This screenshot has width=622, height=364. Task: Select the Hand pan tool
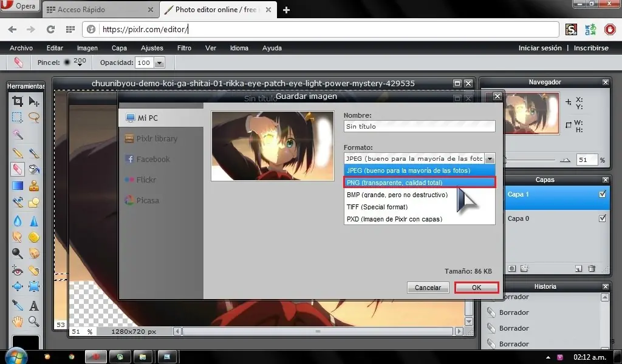coord(18,321)
